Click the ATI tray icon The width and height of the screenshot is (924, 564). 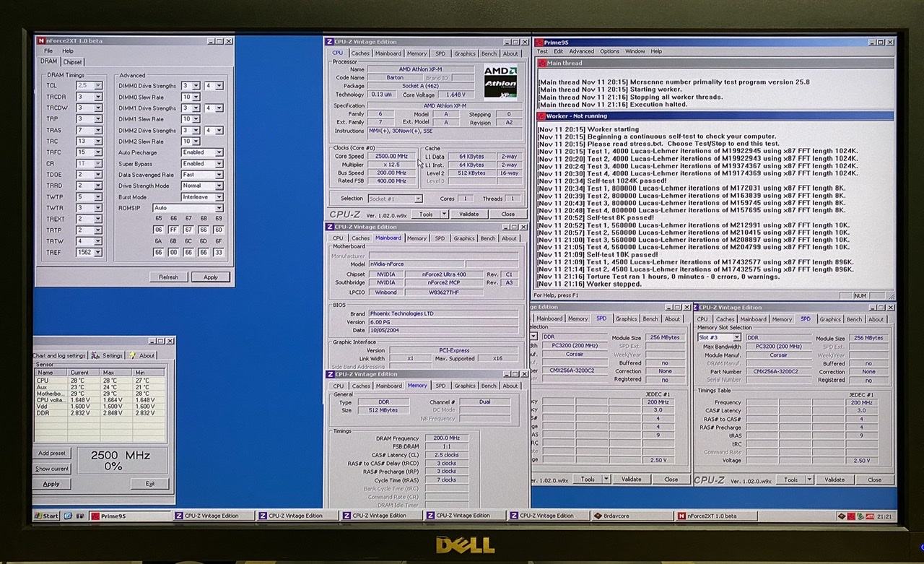(871, 516)
